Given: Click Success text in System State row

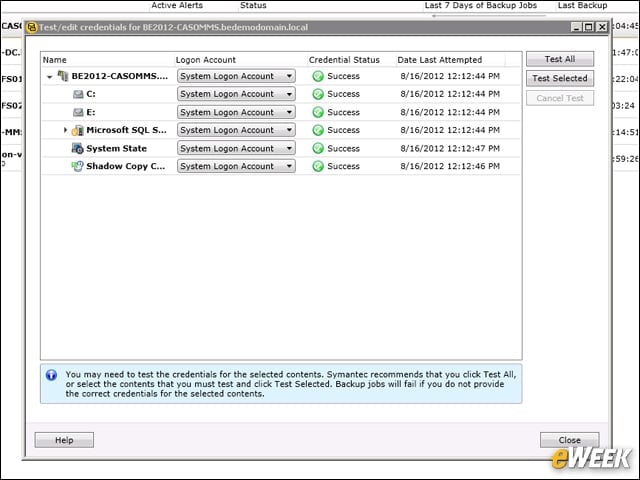Looking at the screenshot, I should [343, 148].
